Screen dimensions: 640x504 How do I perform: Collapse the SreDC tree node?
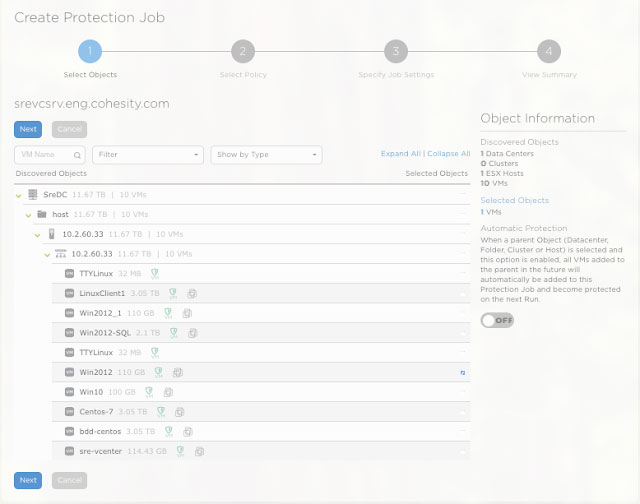pos(19,195)
